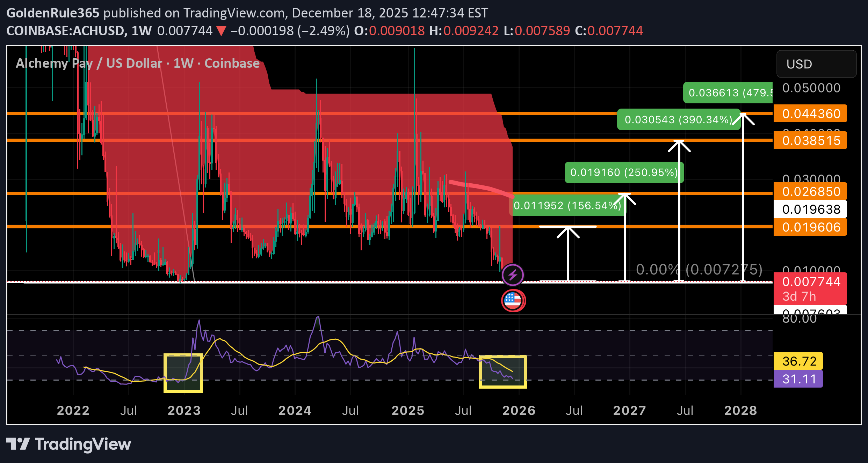Click the yellow 36.72 RSI average value tag

(799, 361)
